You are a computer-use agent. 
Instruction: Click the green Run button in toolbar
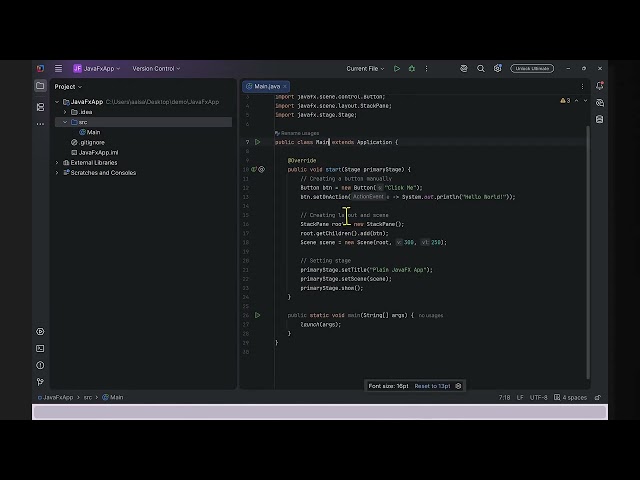point(396,69)
